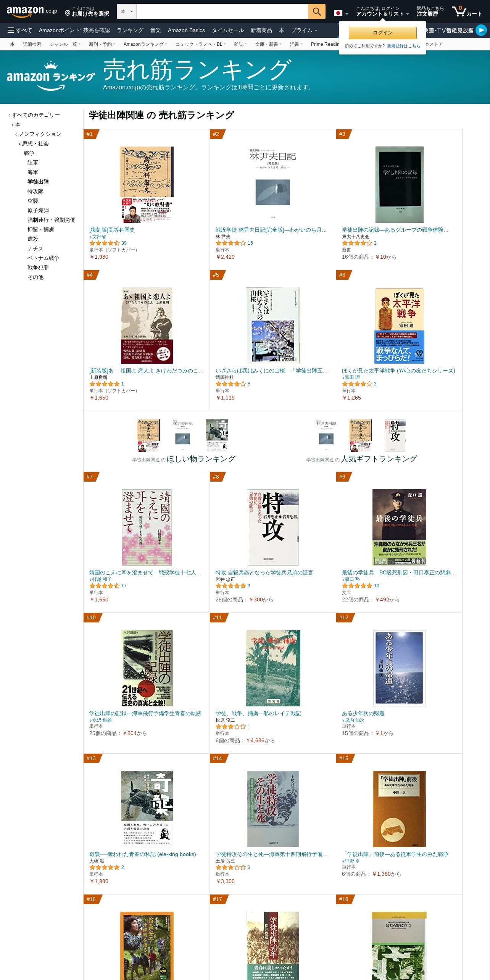Image resolution: width=490 pixels, height=980 pixels.
Task: Click the orange search magnifier button
Action: click(x=317, y=11)
